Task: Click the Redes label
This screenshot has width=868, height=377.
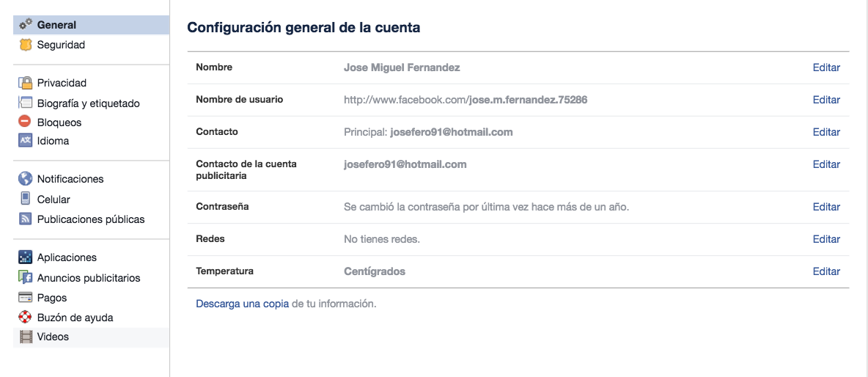Action: (210, 239)
